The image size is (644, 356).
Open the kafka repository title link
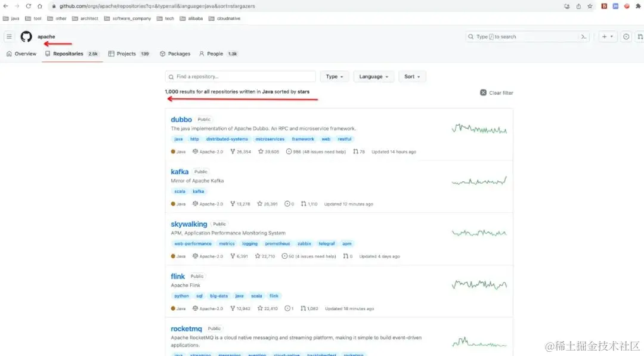179,172
